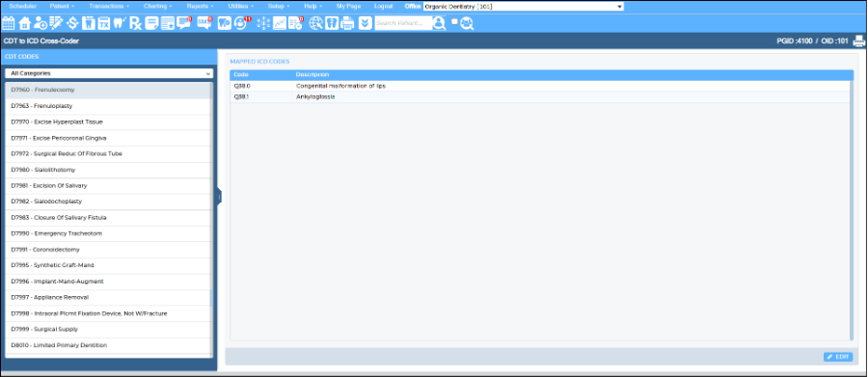Open the Reports menu
The image size is (868, 377).
coord(201,6)
